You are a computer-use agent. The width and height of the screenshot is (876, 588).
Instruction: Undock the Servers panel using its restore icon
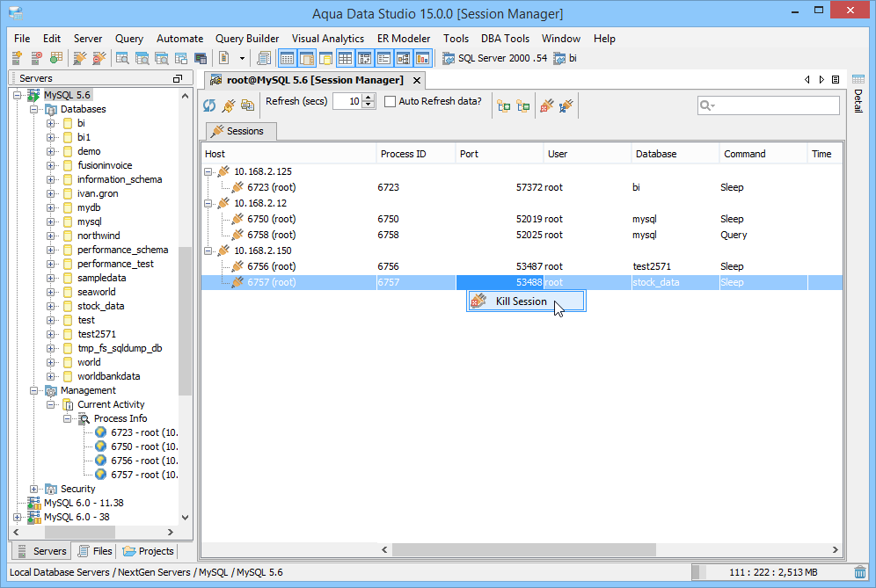pos(178,79)
